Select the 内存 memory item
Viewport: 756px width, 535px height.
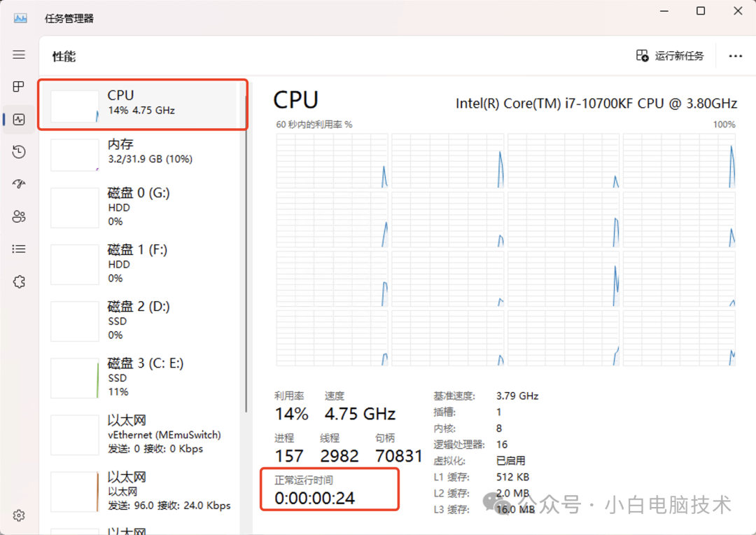[x=143, y=153]
